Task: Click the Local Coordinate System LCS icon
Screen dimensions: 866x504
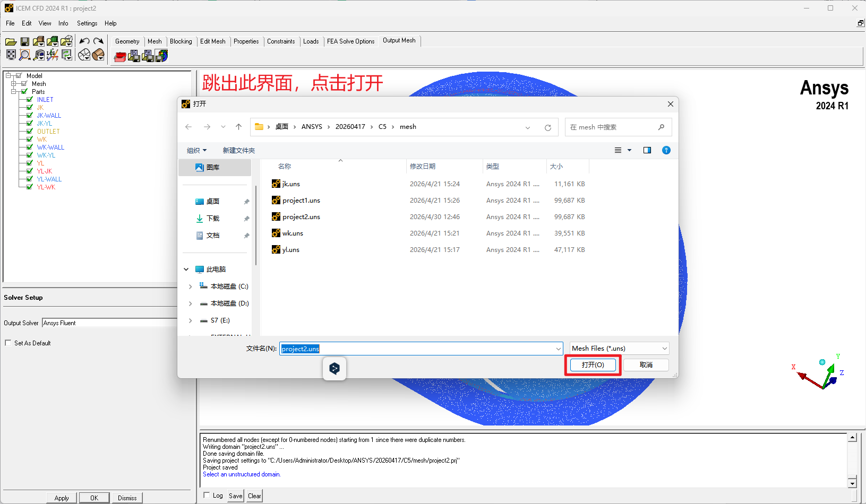Action: pyautogui.click(x=52, y=55)
